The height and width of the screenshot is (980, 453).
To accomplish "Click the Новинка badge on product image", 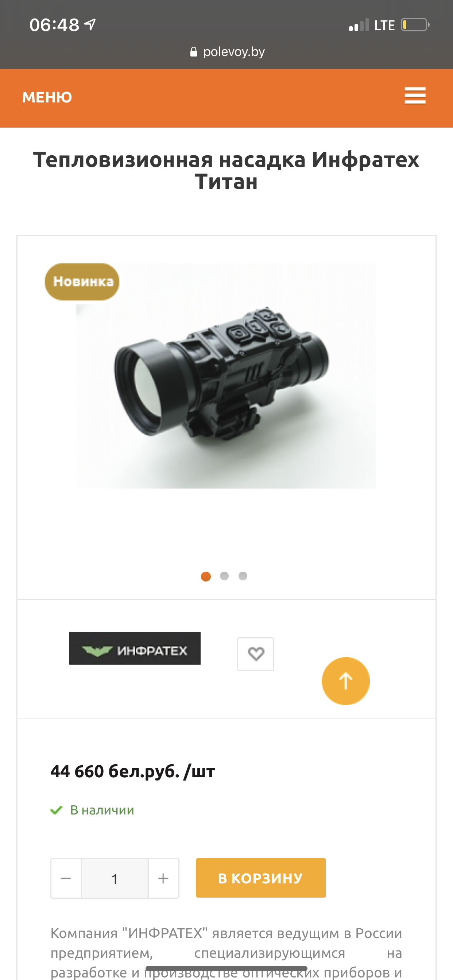I will 82,281.
